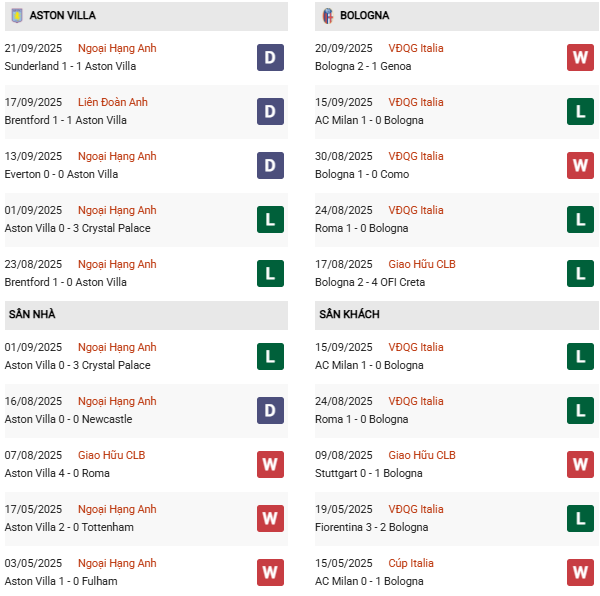Click the loss badge for Aston Villa 0-3 Crystal Palace under Sân Nhà

[270, 357]
